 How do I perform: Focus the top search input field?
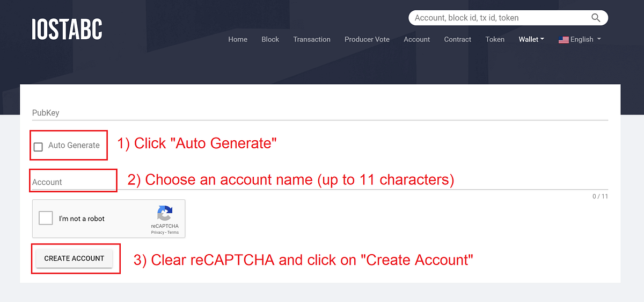(x=499, y=18)
